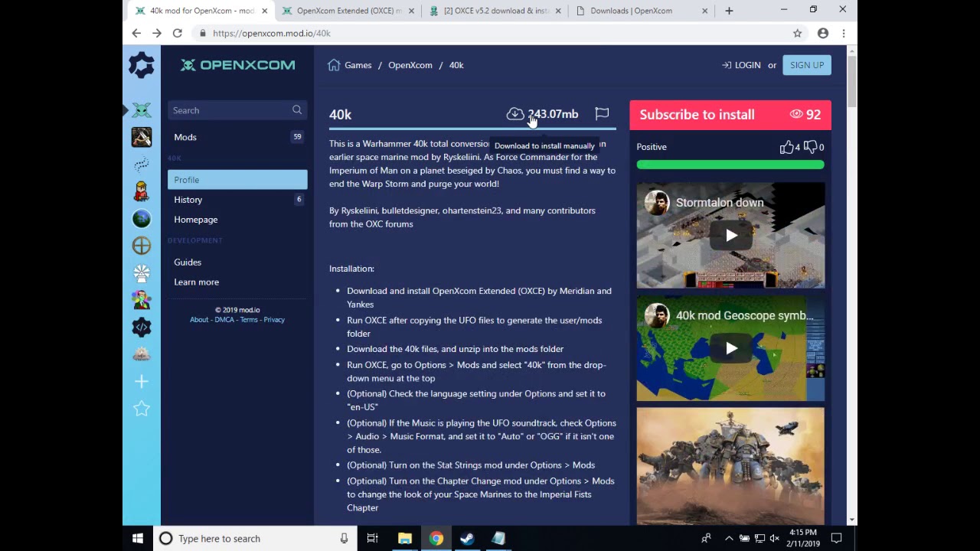Open new browser tab
The image size is (980, 551).
click(729, 11)
